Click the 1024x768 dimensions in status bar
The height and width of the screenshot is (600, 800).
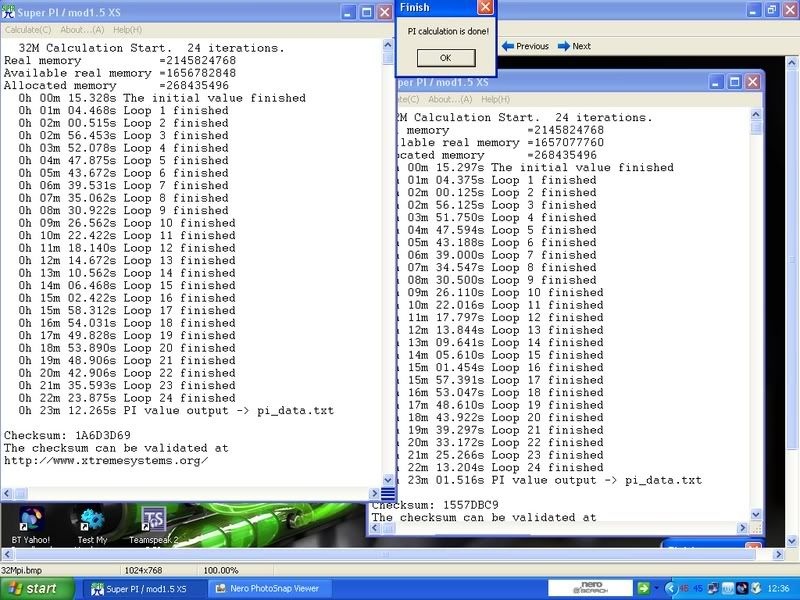tap(143, 570)
